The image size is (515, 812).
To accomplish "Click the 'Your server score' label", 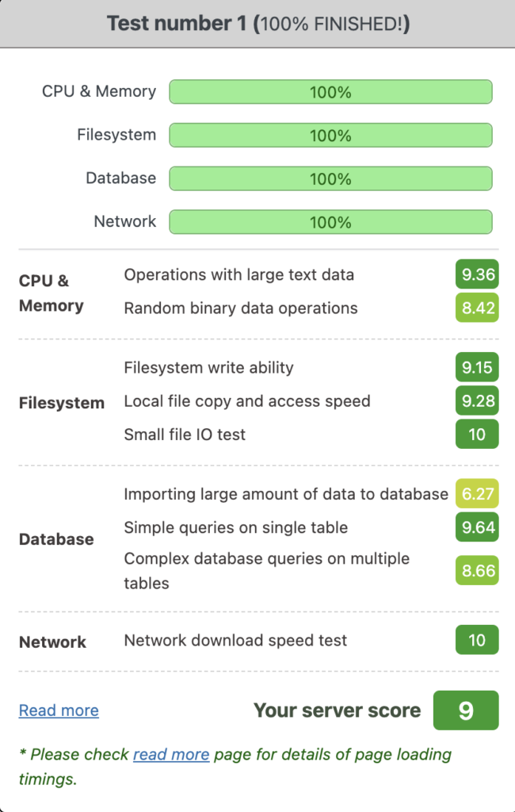I will (x=337, y=710).
